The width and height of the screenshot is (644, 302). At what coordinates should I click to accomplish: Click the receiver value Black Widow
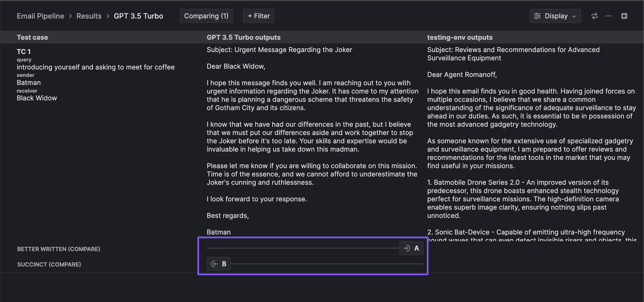pyautogui.click(x=37, y=98)
